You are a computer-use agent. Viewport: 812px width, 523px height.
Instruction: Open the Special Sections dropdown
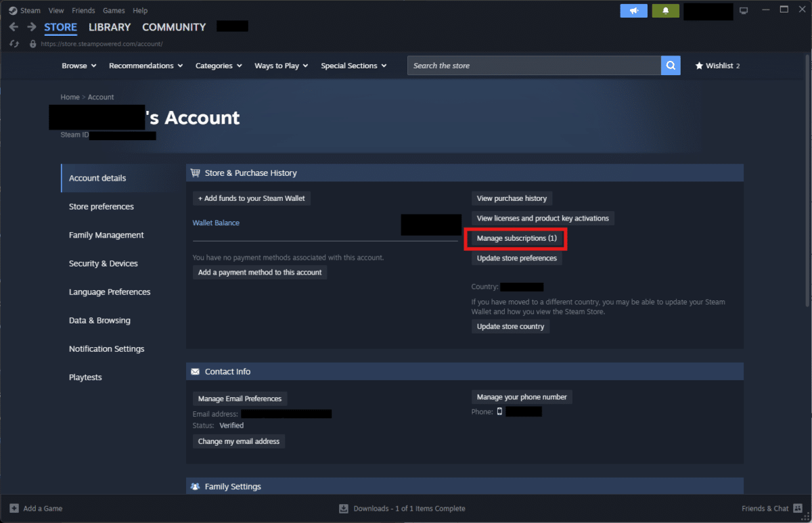pos(354,66)
